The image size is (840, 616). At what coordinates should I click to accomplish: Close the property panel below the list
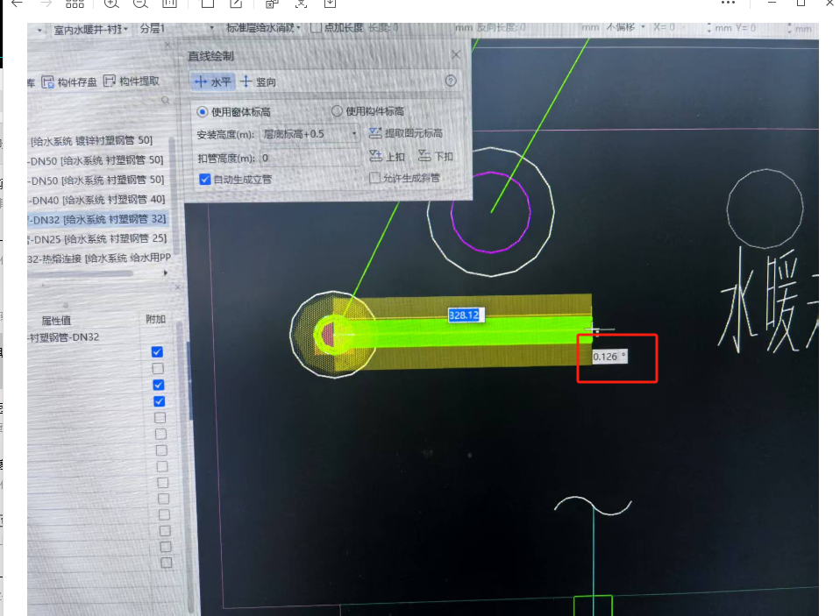[177, 287]
